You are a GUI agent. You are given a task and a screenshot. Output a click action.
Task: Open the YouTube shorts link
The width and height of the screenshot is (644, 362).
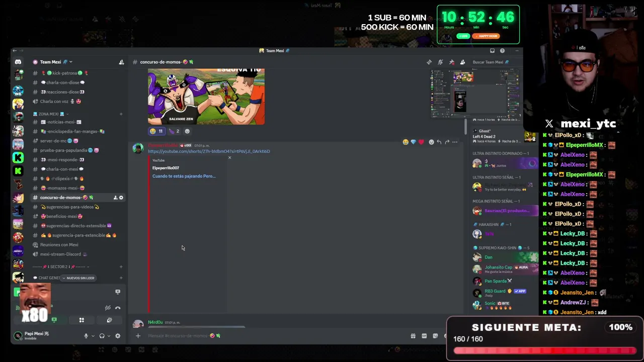[209, 151]
